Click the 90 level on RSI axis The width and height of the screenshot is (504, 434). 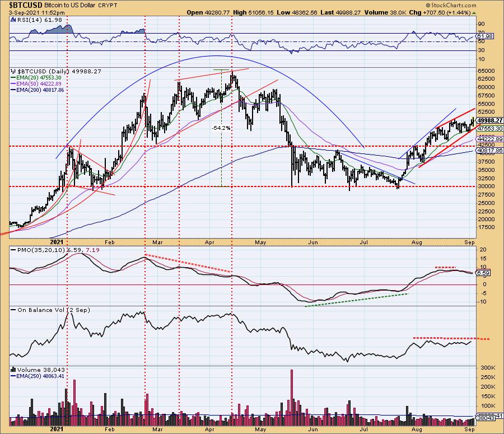pos(482,24)
